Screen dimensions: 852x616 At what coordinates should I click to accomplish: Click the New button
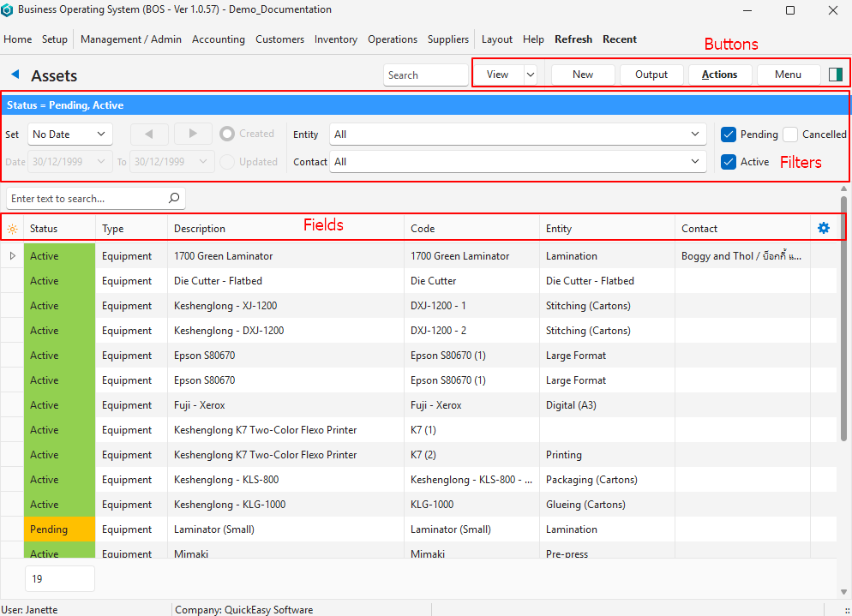click(583, 75)
